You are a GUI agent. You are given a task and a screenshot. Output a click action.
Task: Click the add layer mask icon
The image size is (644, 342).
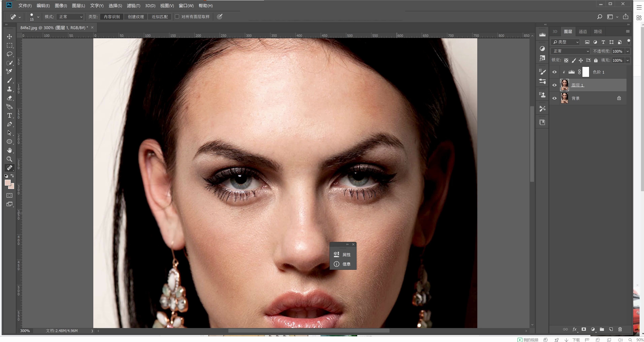tap(584, 329)
